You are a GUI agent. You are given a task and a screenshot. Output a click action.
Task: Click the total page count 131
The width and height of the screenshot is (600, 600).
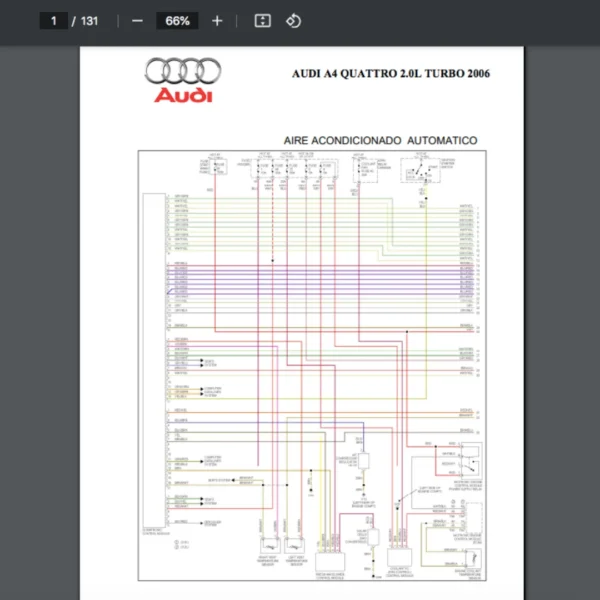tap(90, 21)
